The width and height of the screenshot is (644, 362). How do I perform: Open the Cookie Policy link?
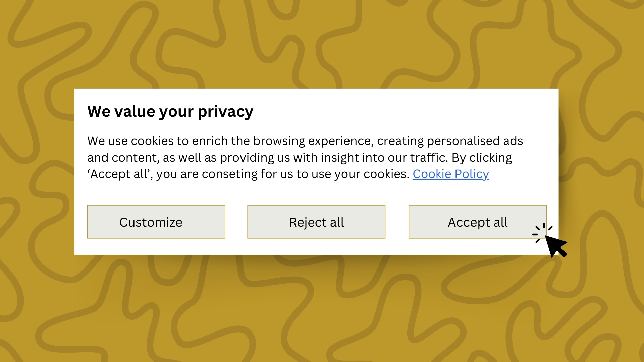451,174
